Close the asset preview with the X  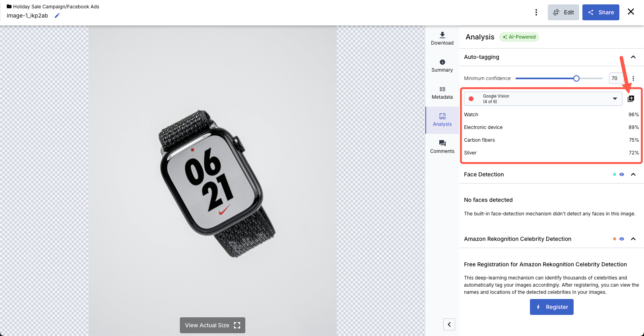pos(631,12)
